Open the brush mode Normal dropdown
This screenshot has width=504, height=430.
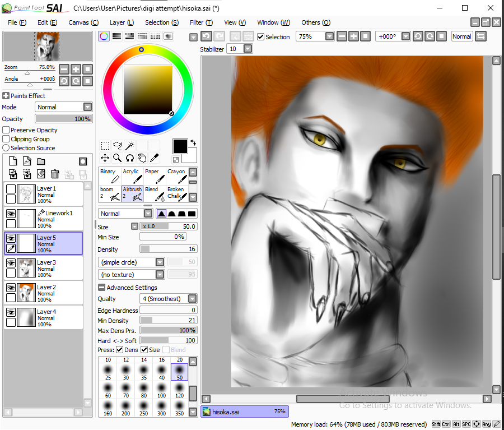click(x=148, y=214)
